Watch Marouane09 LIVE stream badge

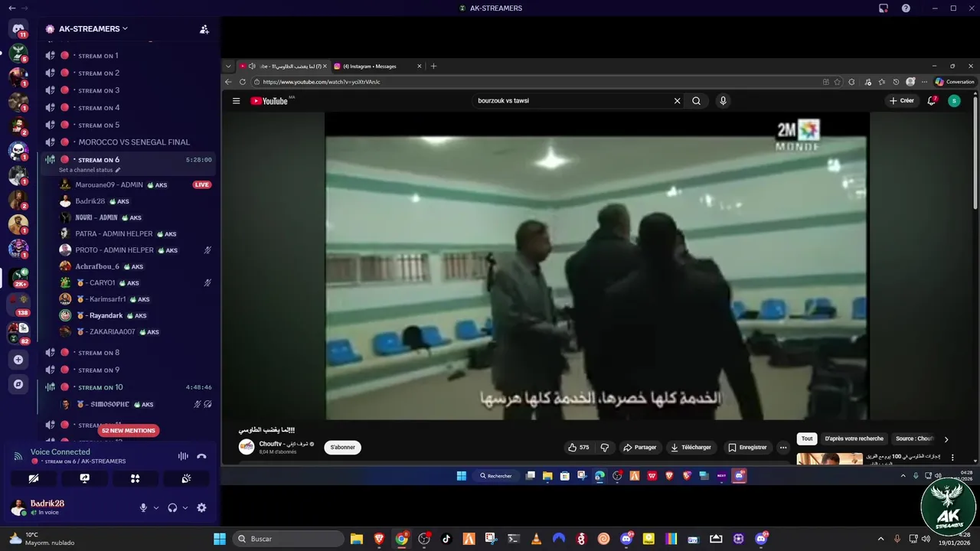201,184
